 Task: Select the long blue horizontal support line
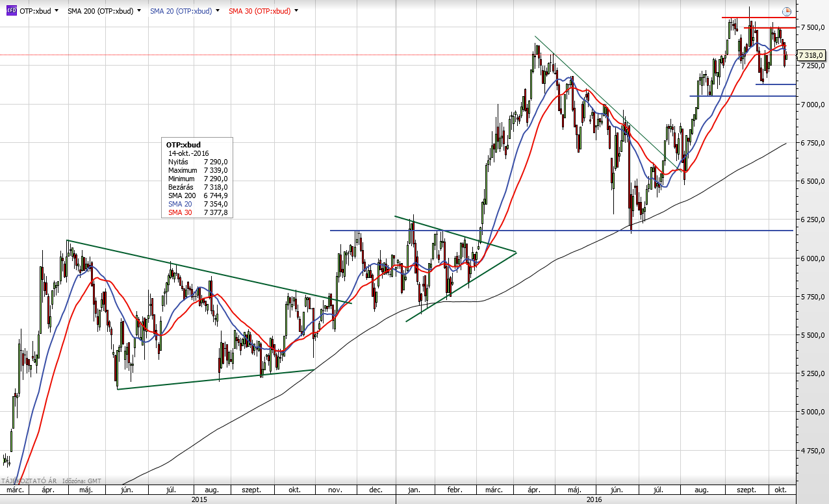tap(559, 231)
